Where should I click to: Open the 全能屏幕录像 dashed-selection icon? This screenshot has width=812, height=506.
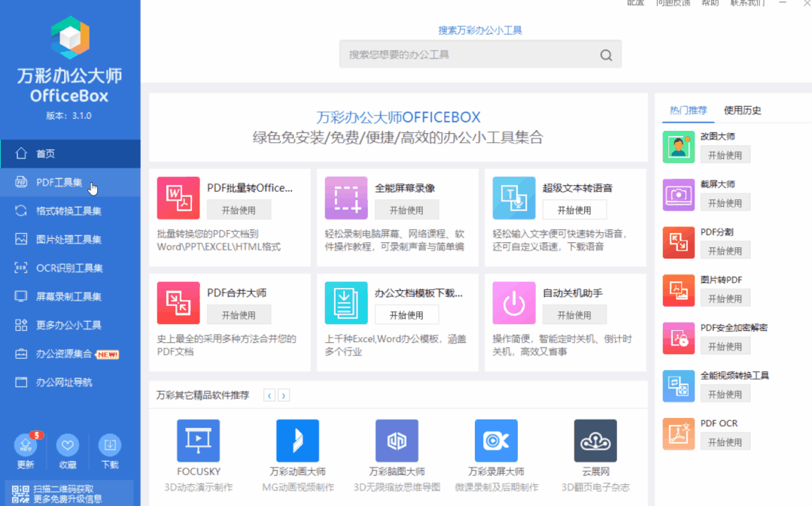coord(346,198)
